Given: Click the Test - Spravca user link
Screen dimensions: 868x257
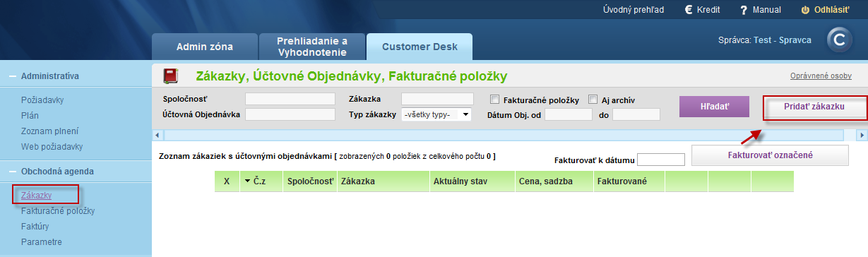Looking at the screenshot, I should [783, 41].
